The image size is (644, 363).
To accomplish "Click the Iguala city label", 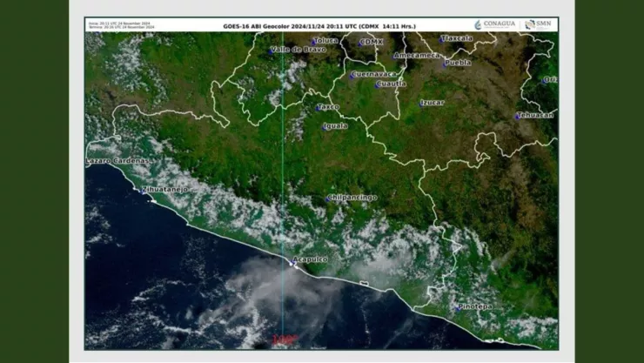I will pos(335,126).
